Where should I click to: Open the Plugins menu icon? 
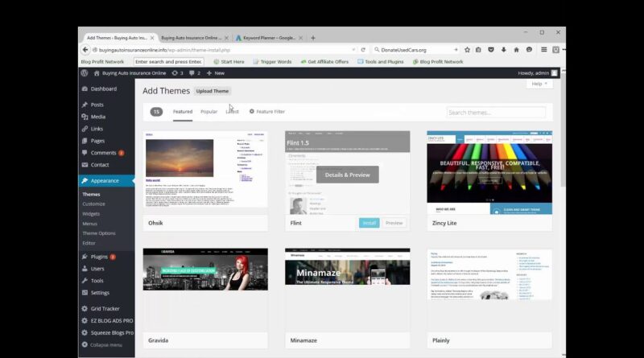point(85,257)
